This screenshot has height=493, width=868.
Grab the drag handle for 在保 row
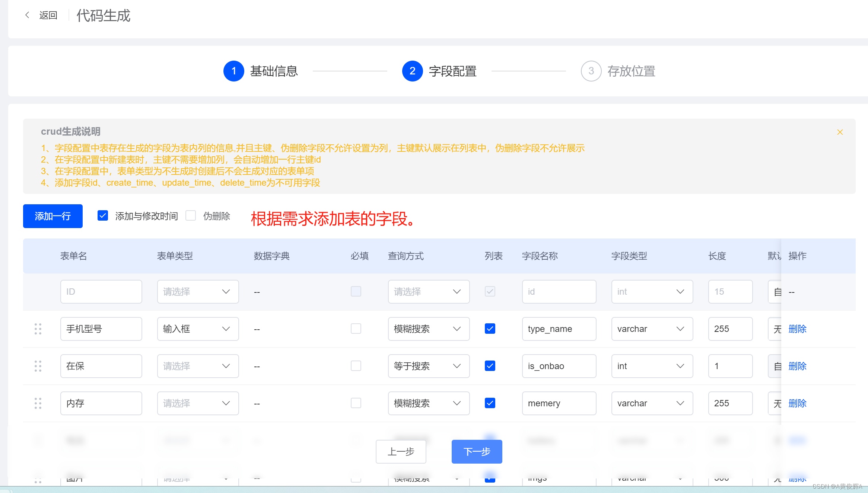click(x=38, y=366)
